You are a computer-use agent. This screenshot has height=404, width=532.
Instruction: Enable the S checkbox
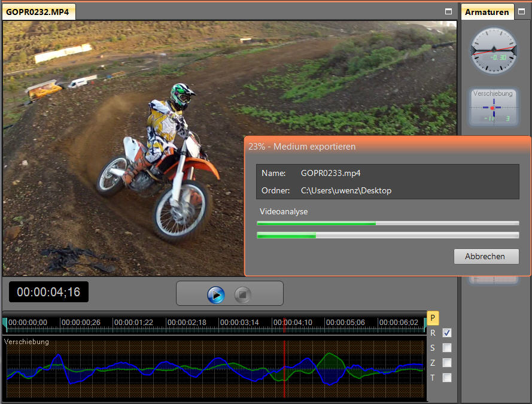coord(447,348)
